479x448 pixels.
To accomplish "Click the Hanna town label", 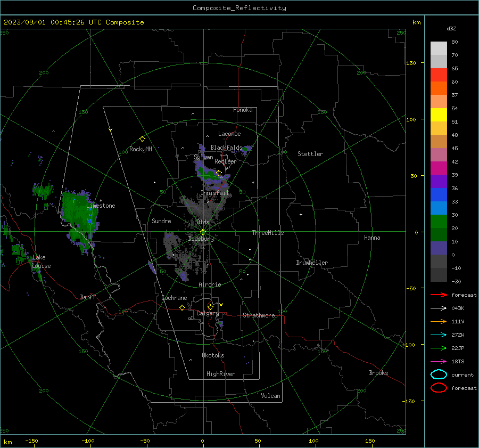I will pyautogui.click(x=372, y=238).
